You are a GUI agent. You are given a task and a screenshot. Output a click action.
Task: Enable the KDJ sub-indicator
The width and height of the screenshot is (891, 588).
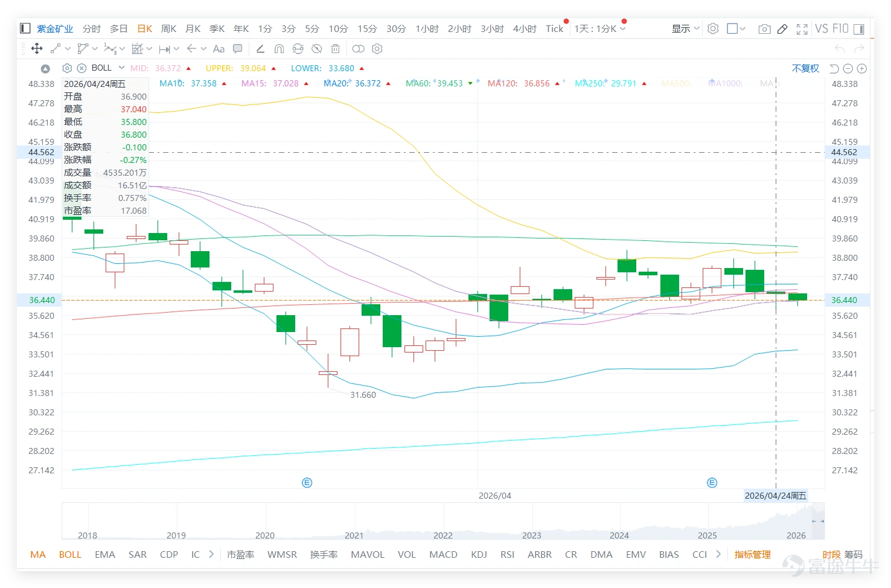click(x=479, y=554)
